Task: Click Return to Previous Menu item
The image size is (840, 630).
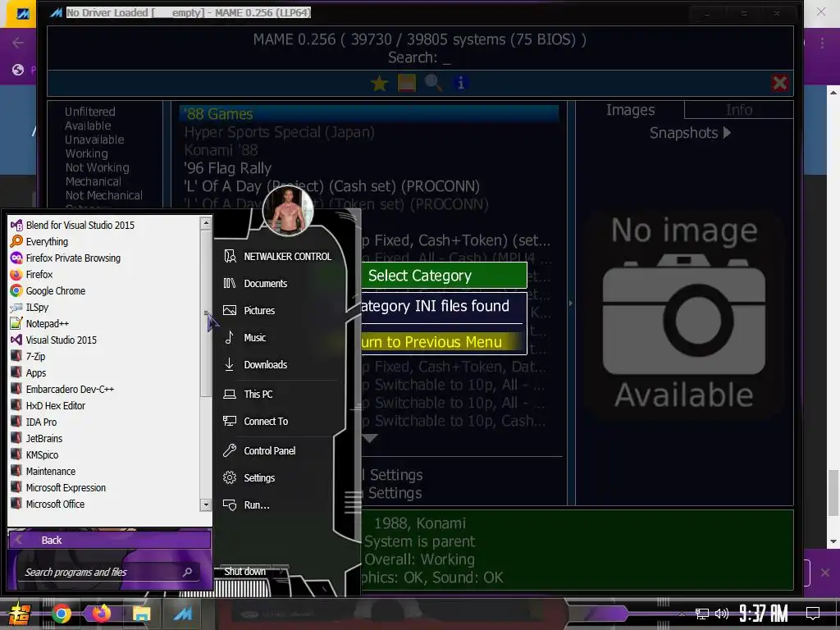Action: (x=443, y=342)
